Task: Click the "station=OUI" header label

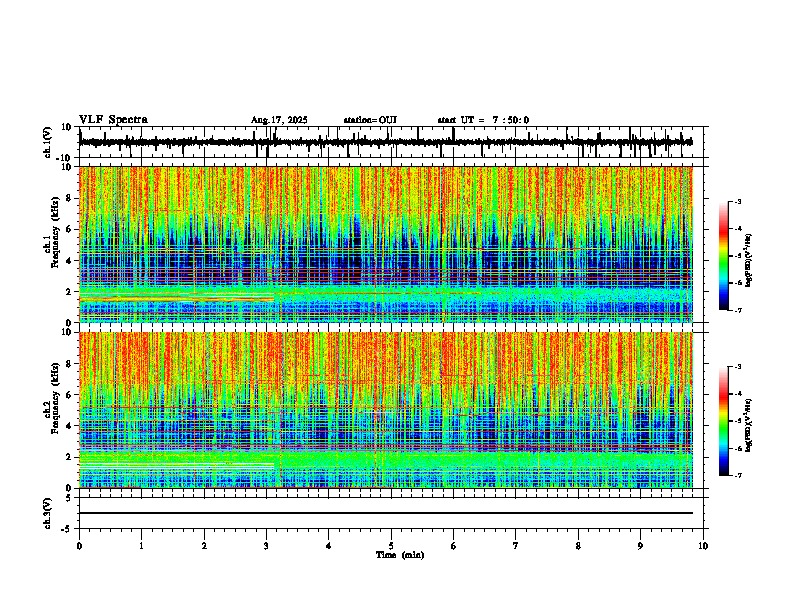Action: [x=370, y=120]
